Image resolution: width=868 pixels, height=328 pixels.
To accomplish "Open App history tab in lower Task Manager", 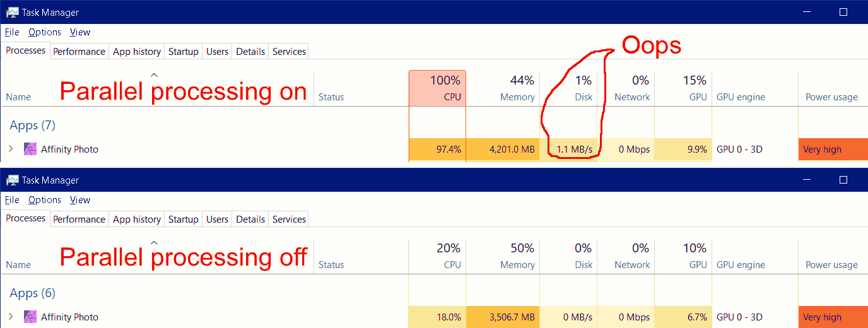I will [x=137, y=220].
